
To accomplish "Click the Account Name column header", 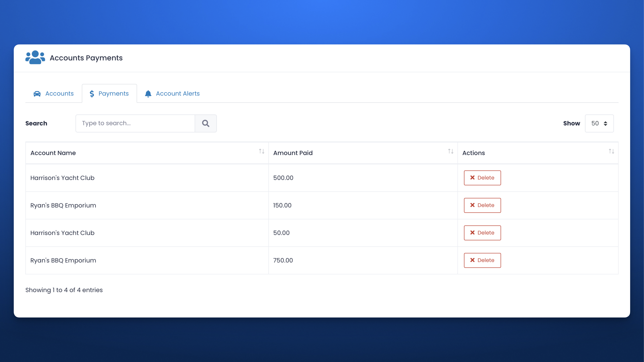I will pos(53,153).
